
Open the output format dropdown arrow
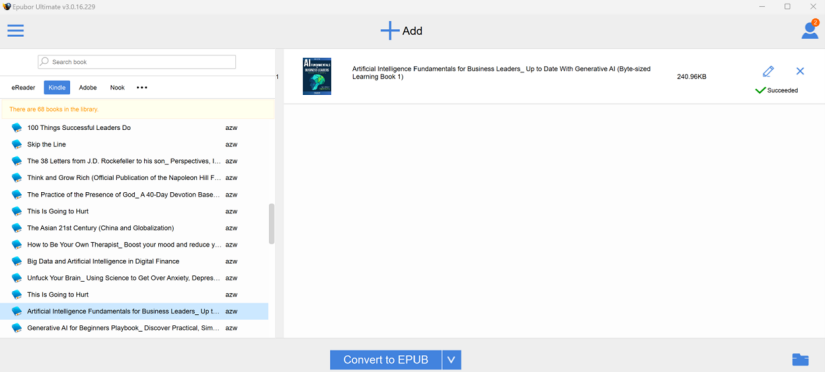pos(451,360)
